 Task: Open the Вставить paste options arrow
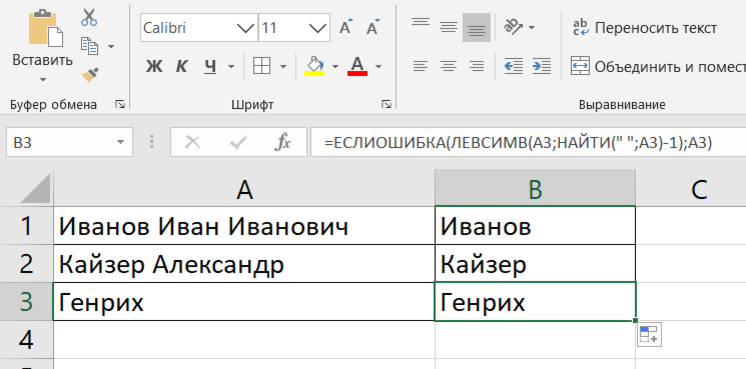coord(42,79)
